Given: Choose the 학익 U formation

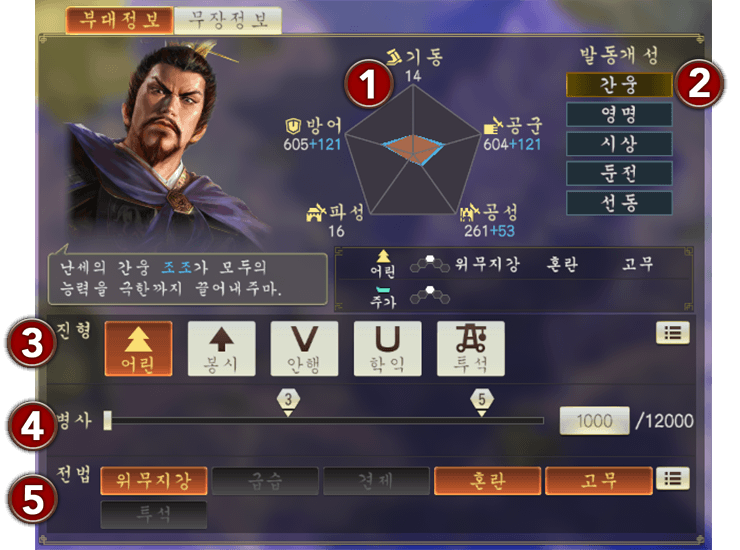Looking at the screenshot, I should point(387,349).
